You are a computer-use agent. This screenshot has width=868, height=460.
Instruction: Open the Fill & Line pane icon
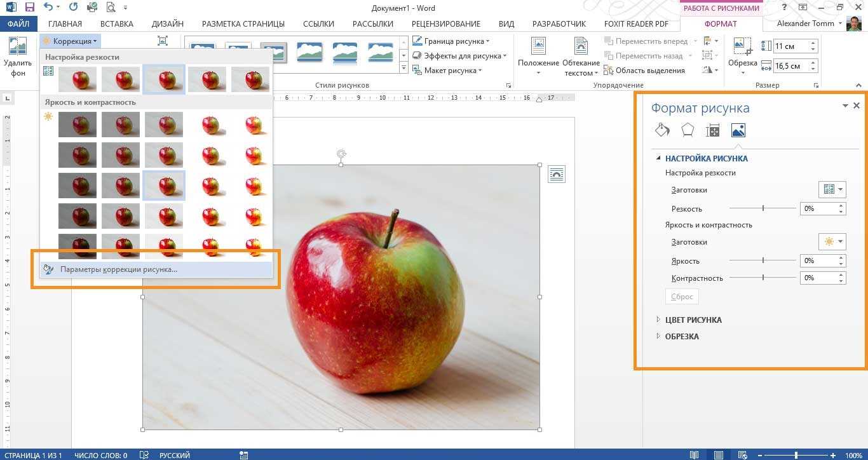tap(662, 130)
